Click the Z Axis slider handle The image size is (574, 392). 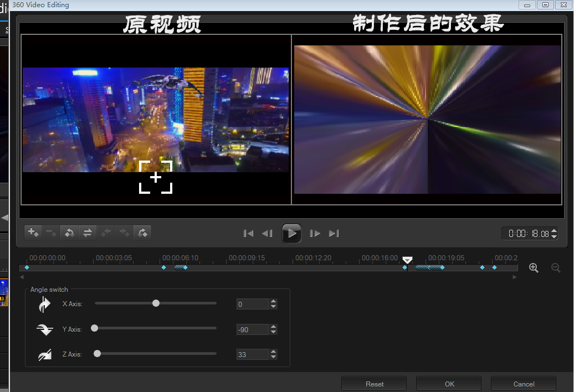point(97,354)
